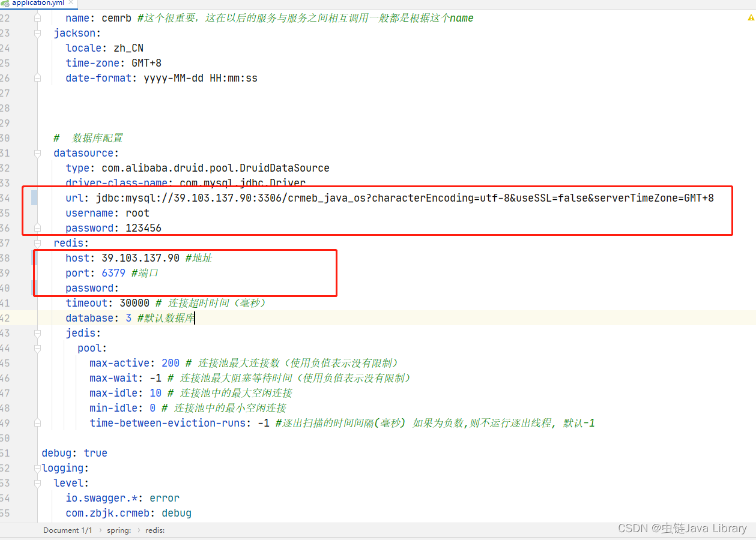The image size is (756, 540).
Task: Click line number 51 in gutter
Action: [x=5, y=453]
